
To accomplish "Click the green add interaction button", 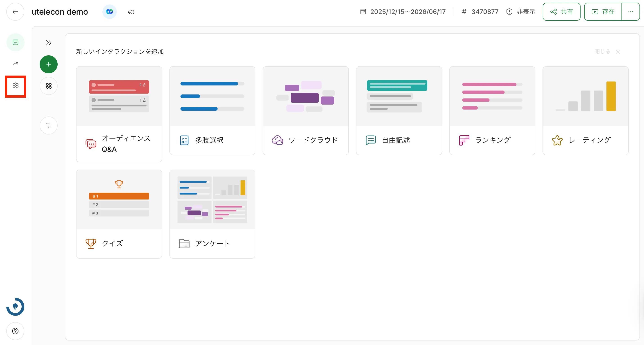I will tap(49, 65).
